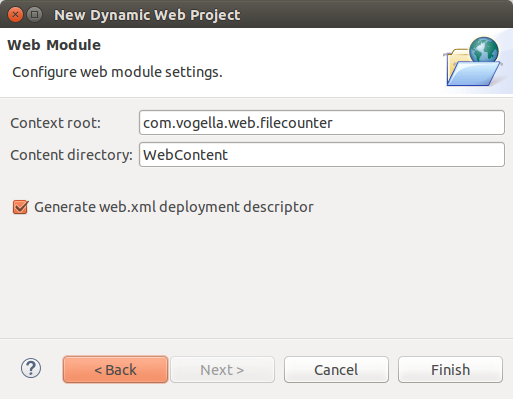Click the Back button
Viewport: 513px width, 399px height.
point(115,369)
